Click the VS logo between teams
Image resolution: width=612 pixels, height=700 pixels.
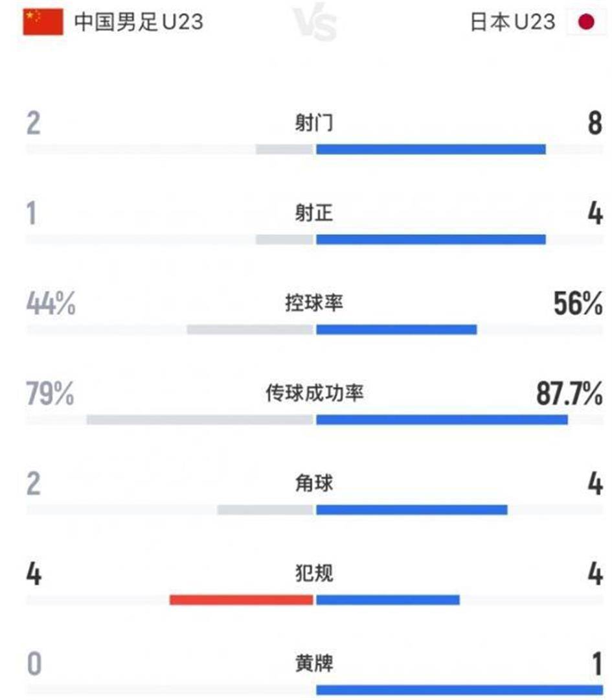coord(315,23)
